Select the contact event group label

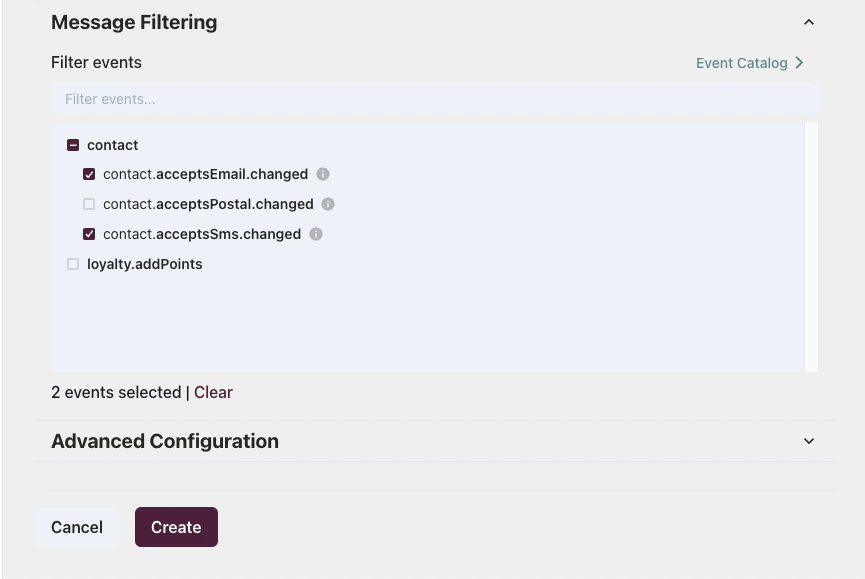coord(112,144)
